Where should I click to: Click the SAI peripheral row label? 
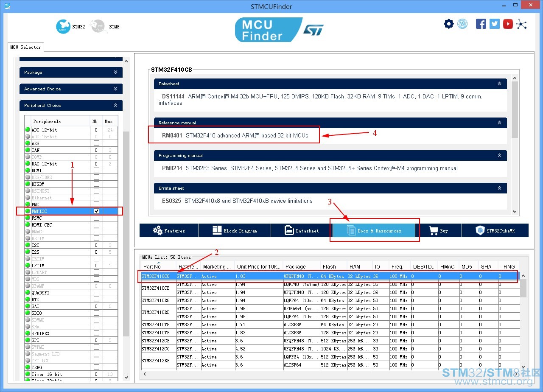pos(35,306)
